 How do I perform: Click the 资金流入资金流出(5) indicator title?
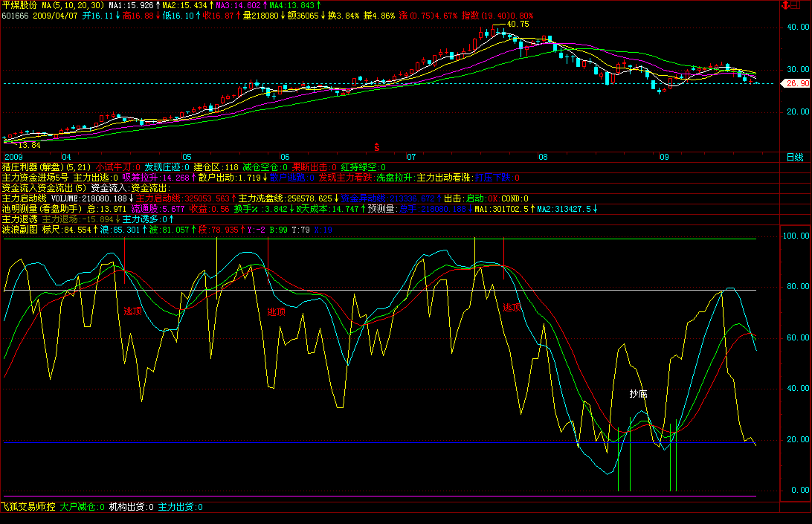point(44,188)
